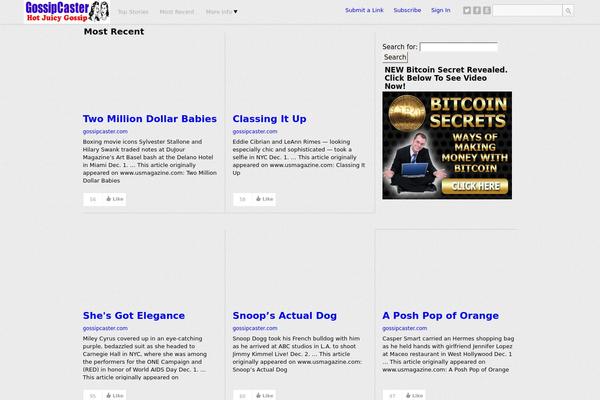Open the third social icon in header
This screenshot has width=600, height=400.
(487, 11)
